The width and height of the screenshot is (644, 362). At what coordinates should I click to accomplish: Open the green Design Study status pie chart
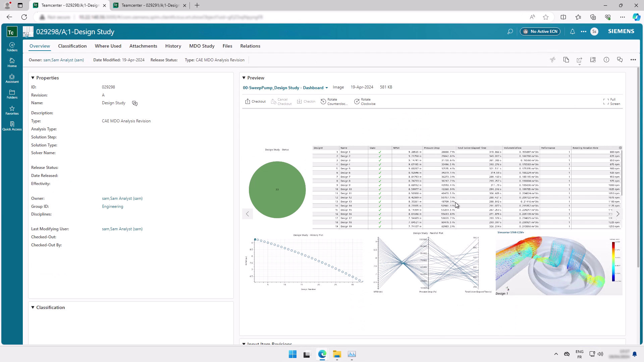coord(277,190)
